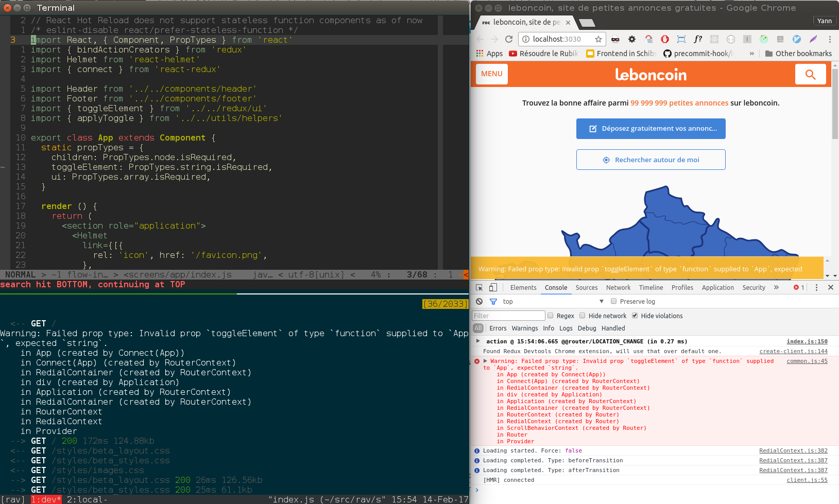View site information for localhost

(526, 39)
